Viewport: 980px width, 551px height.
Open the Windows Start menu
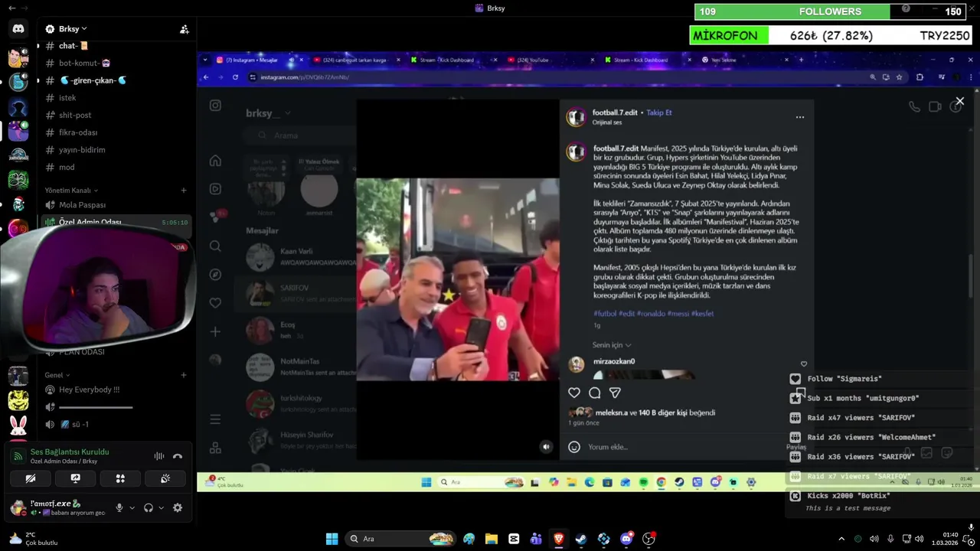[x=332, y=539]
